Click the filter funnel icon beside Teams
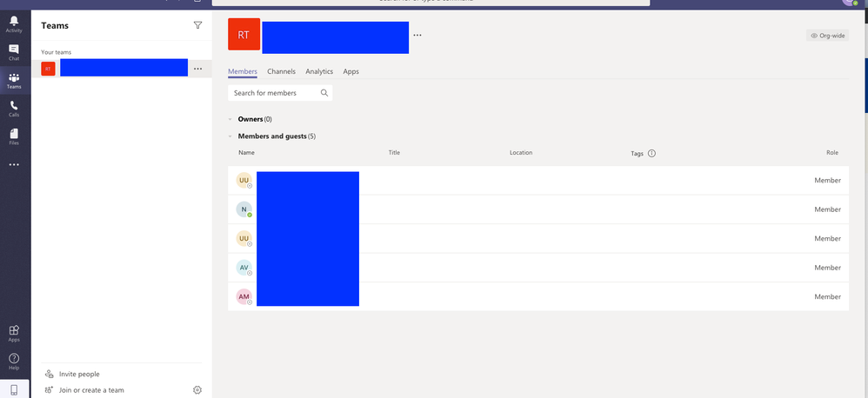 197,25
